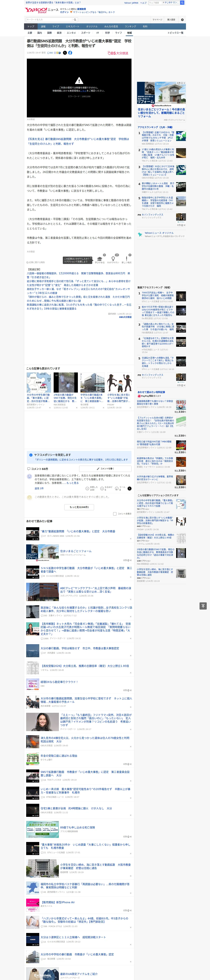Viewport: 210px width, 980px height.
Task: Expand first comment with もっと見る link
Action: [x=73, y=483]
